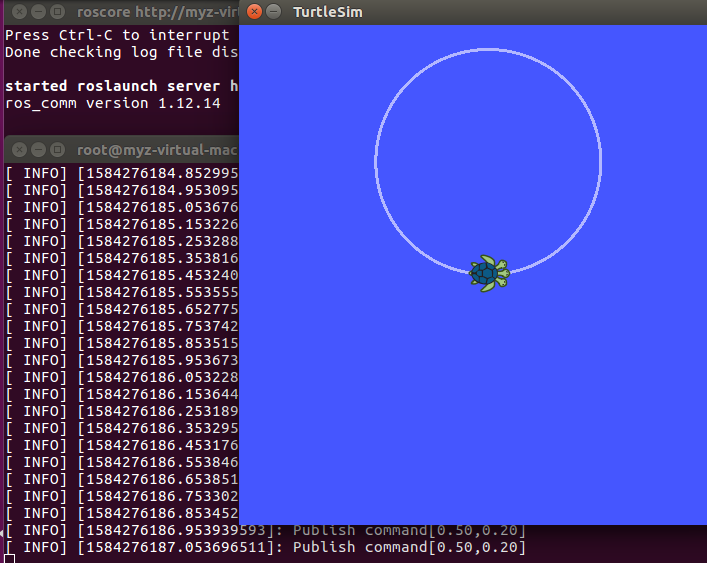The height and width of the screenshot is (563, 707).
Task: Click log line with timestamp 1584276186.553846
Action: [122, 462]
